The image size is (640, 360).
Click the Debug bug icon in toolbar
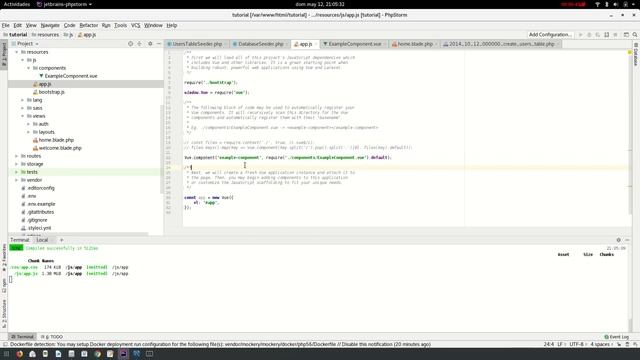589,35
